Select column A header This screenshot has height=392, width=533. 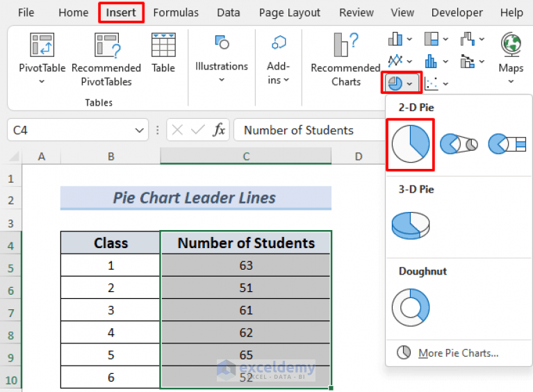[x=42, y=156]
